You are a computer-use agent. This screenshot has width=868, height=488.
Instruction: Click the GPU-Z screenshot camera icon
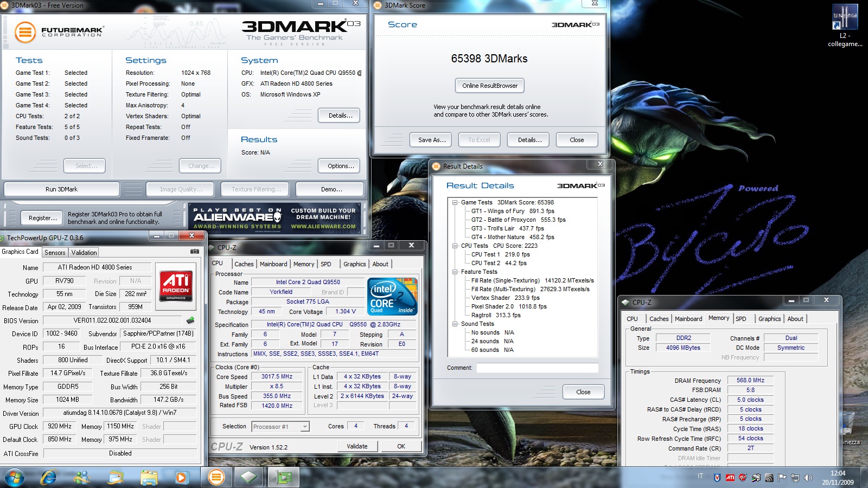coord(194,252)
